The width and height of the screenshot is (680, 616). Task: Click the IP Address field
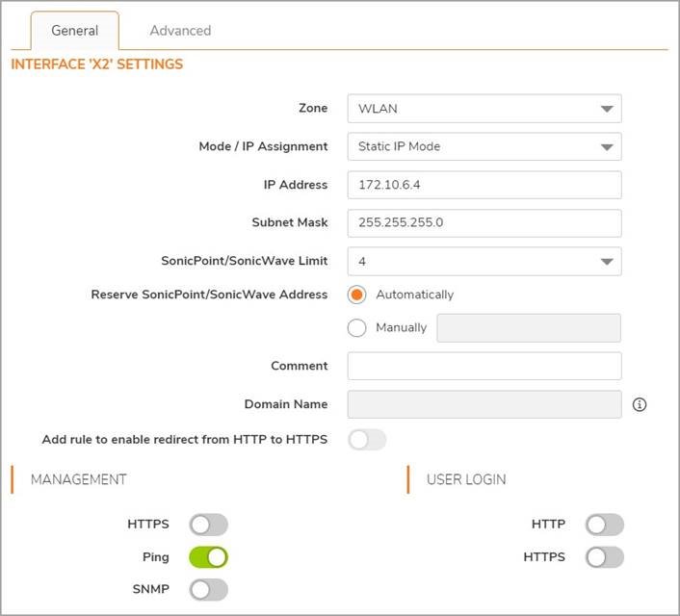tap(484, 185)
